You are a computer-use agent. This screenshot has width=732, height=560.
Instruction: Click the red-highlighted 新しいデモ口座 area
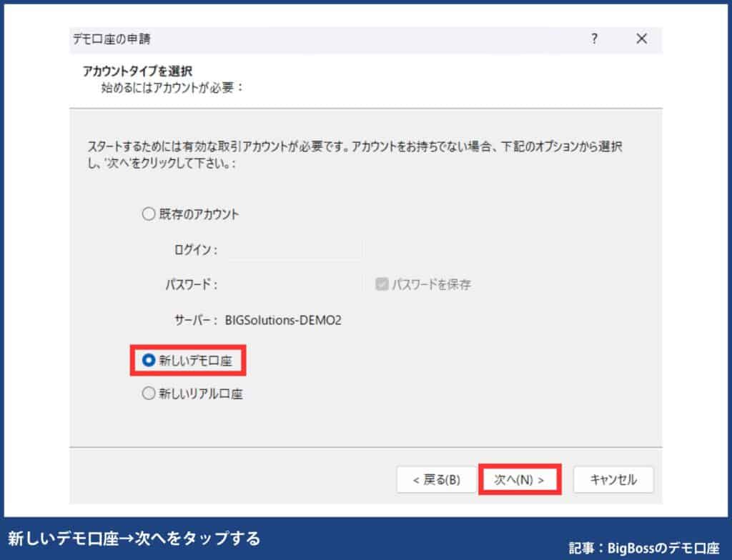pyautogui.click(x=189, y=361)
